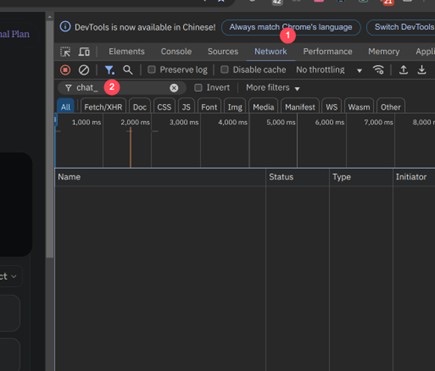Image resolution: width=435 pixels, height=371 pixels.
Task: Clear the network log
Action: 84,70
